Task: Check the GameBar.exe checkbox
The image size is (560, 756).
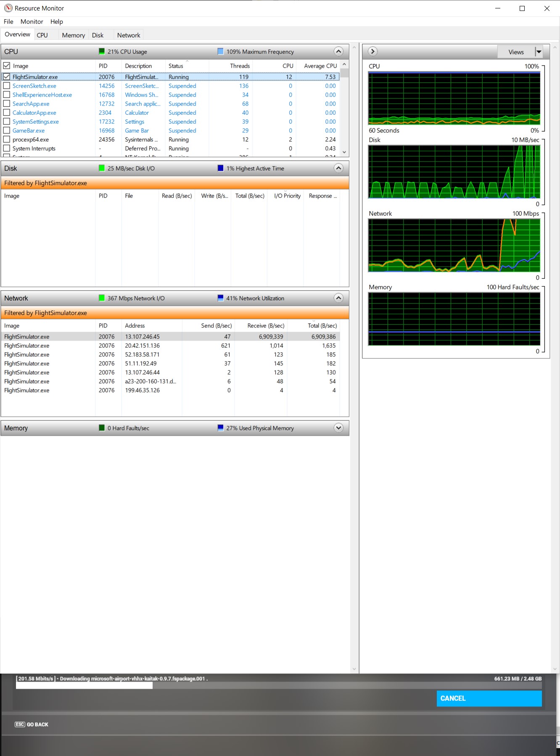Action: [x=7, y=130]
